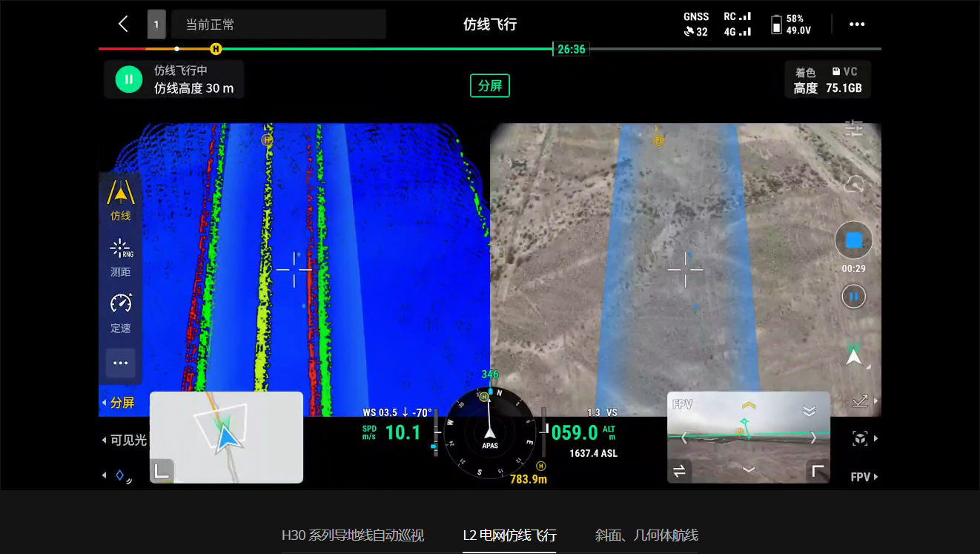
Task: Swap the FPV view with main view
Action: tap(678, 470)
